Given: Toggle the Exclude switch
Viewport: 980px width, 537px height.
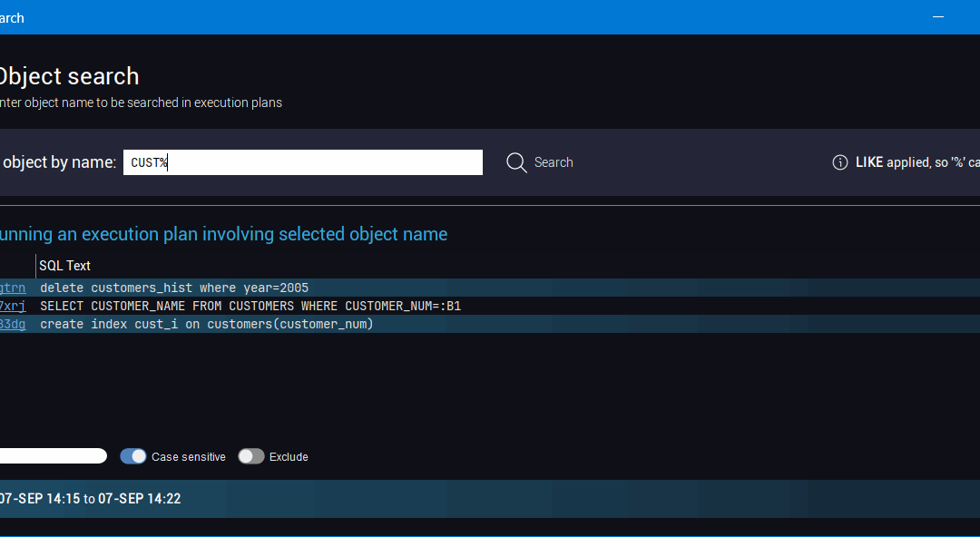Looking at the screenshot, I should click(x=251, y=456).
